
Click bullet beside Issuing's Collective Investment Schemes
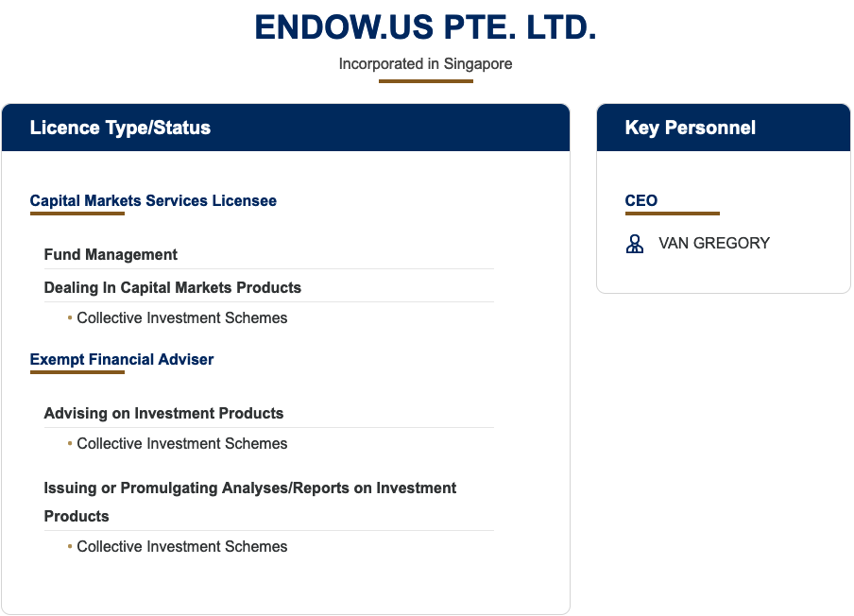[x=70, y=546]
